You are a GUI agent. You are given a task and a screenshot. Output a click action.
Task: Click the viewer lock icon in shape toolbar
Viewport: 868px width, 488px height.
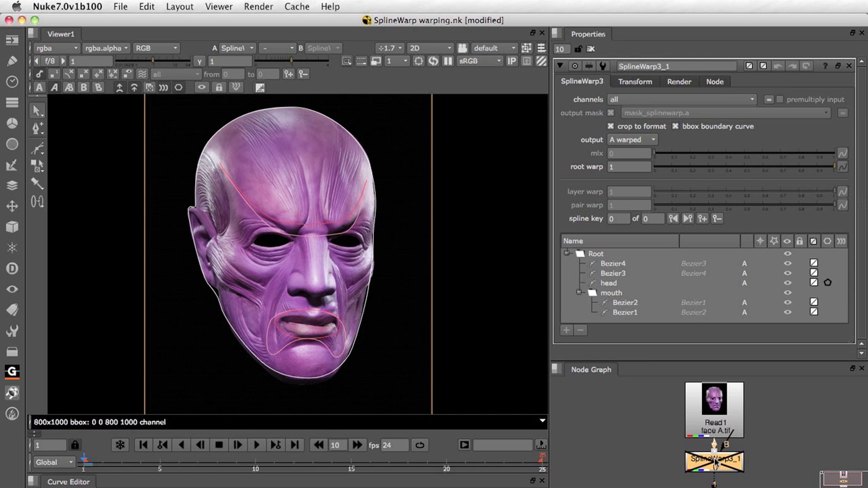point(219,87)
